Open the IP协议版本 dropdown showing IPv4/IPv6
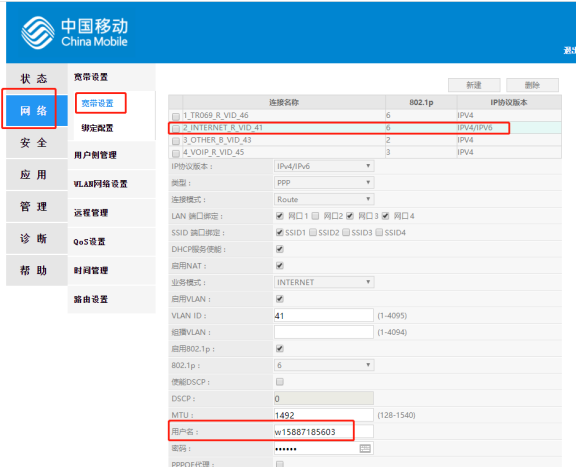 point(324,166)
